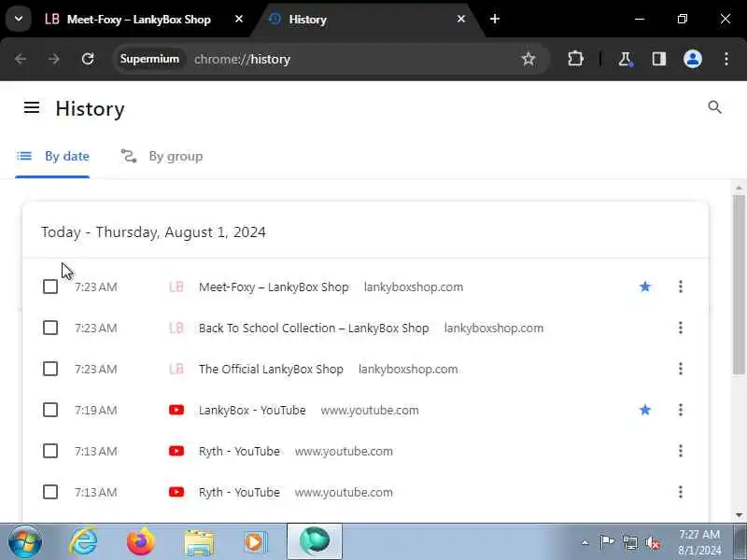Open the taskbar clock and date

pyautogui.click(x=698, y=542)
